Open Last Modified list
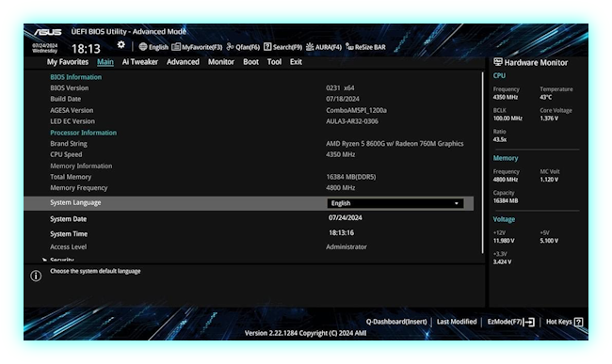Viewport: 612px width, 364px height. 457,322
